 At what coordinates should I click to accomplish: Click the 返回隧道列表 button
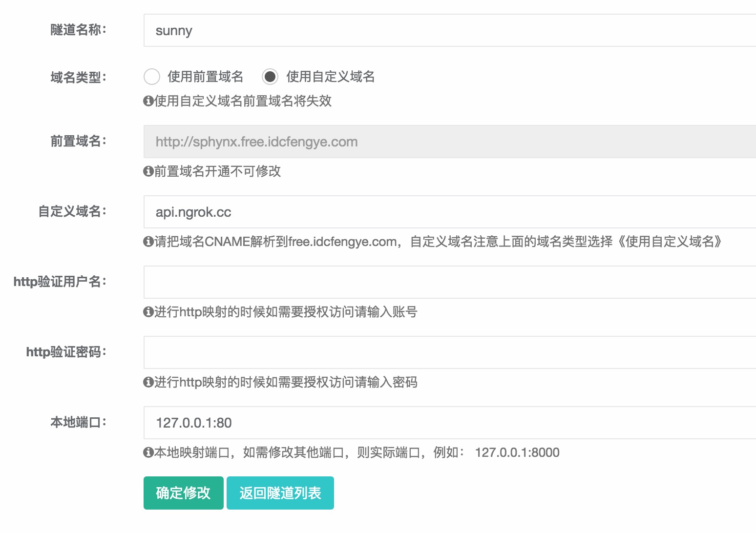[x=280, y=493]
